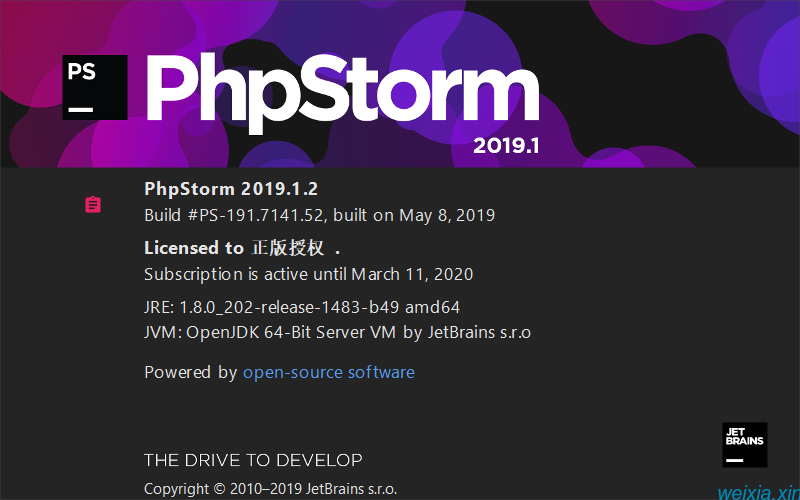Click the pink copy-to-clipboard icon
This screenshot has height=500, width=800.
[x=93, y=205]
